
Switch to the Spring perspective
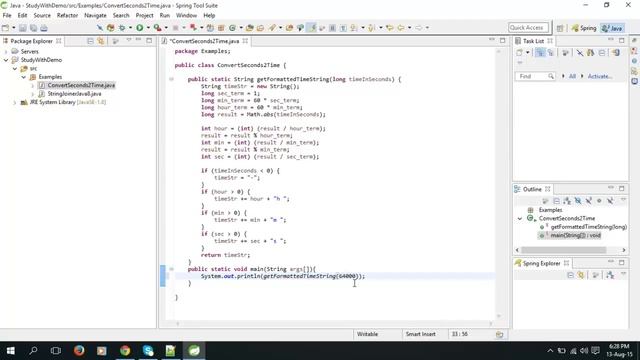[584, 28]
